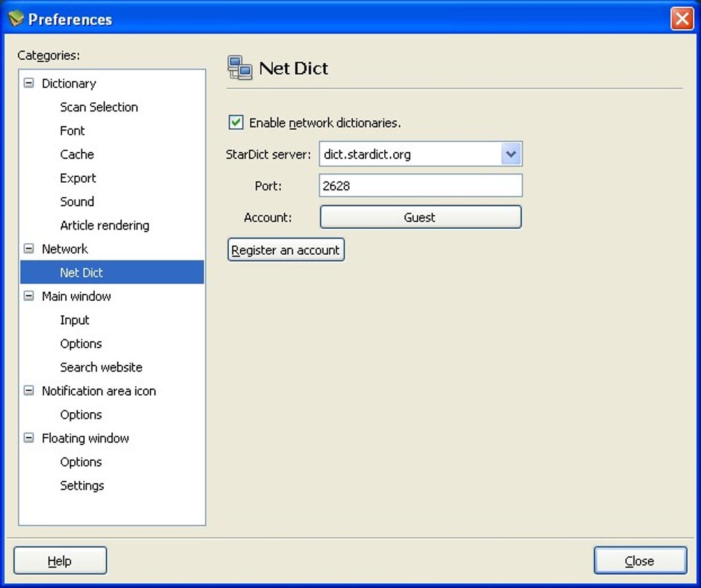Select the Net Dict tree item
Viewport: 701px width, 588px height.
[x=112, y=272]
